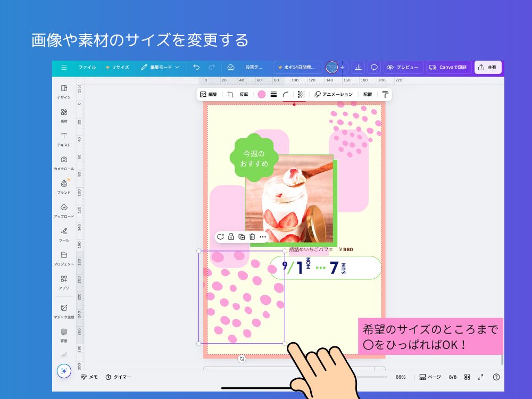Toggle the transparency checkerboard control
532x399 pixels.
tap(301, 94)
